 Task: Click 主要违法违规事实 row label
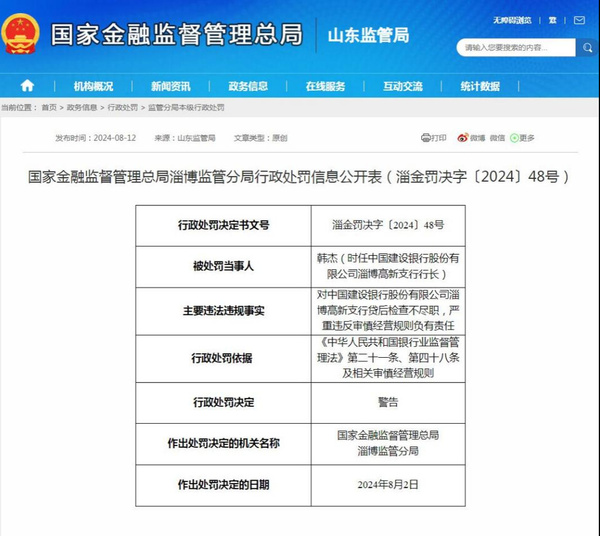pyautogui.click(x=223, y=311)
